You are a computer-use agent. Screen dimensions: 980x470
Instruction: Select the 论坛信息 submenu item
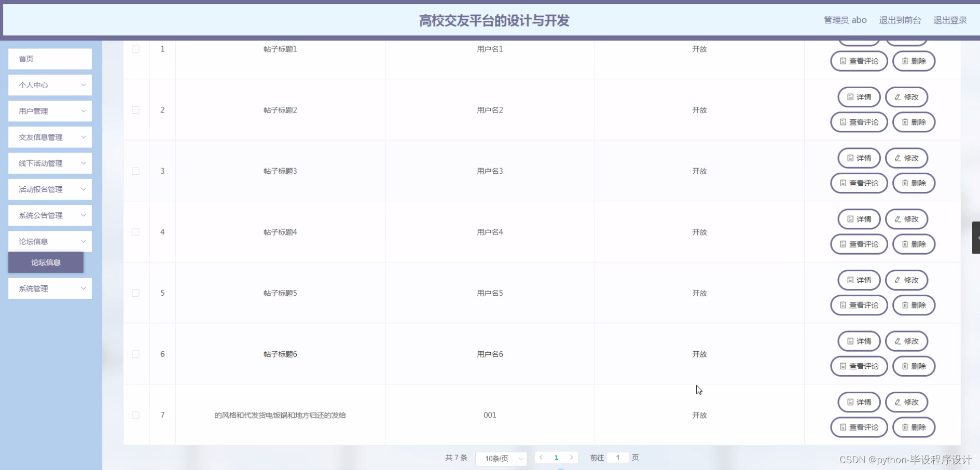46,262
